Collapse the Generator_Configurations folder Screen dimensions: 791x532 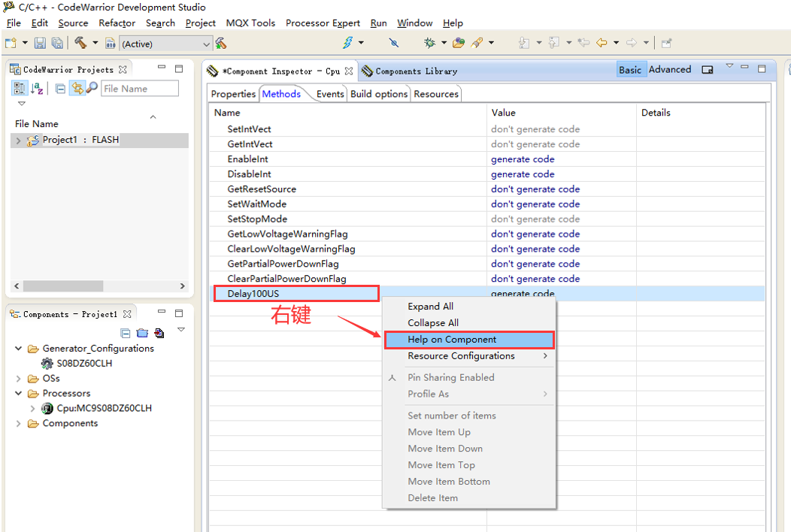18,349
